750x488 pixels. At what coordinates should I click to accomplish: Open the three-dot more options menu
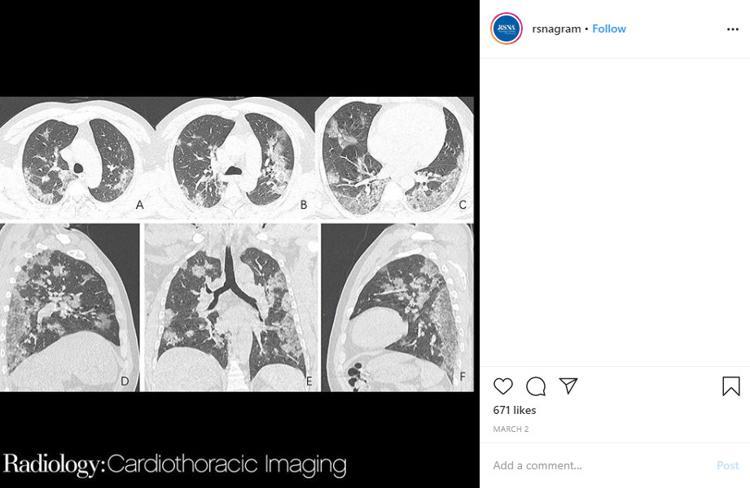(x=732, y=29)
